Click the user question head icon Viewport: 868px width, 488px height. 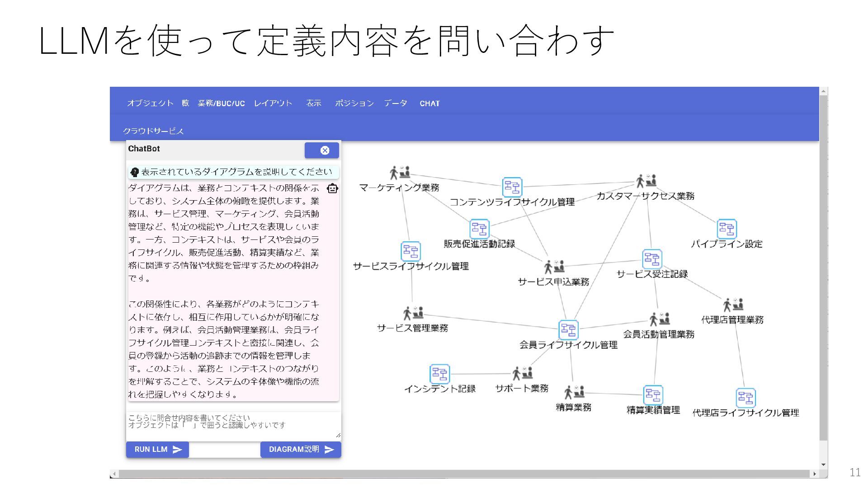tap(134, 172)
